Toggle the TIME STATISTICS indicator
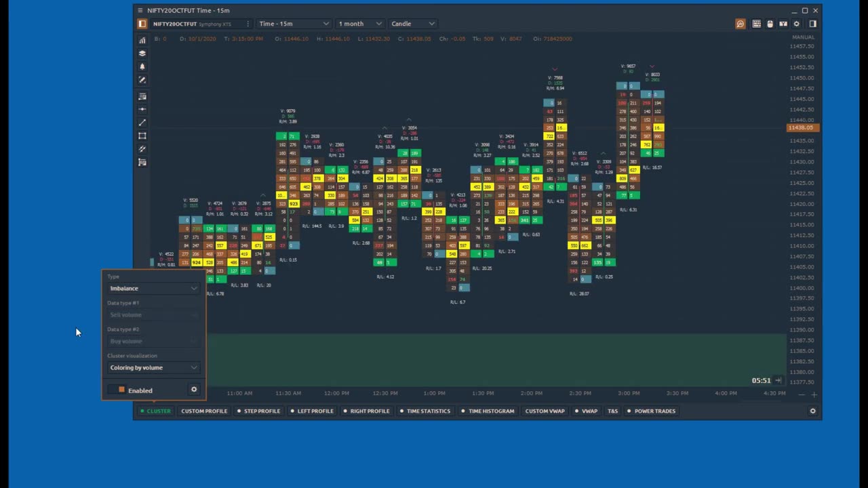Viewport: 868px width, 488px height. point(425,411)
